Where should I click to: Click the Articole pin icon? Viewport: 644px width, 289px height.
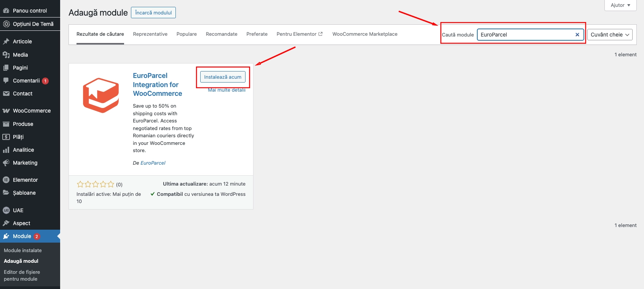coord(6,41)
